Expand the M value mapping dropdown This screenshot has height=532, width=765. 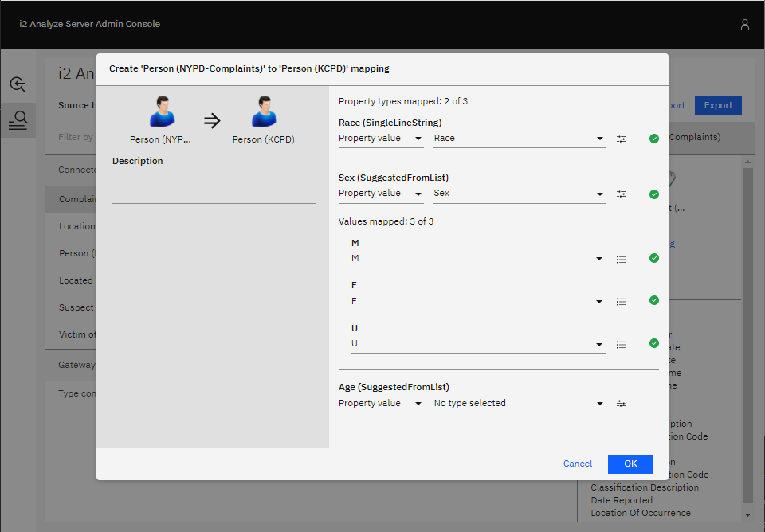477,259
